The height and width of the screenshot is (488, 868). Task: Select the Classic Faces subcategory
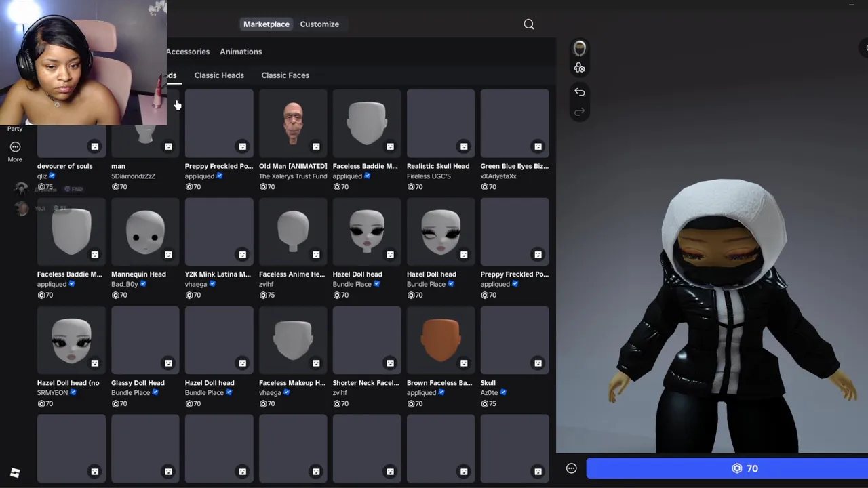(285, 75)
